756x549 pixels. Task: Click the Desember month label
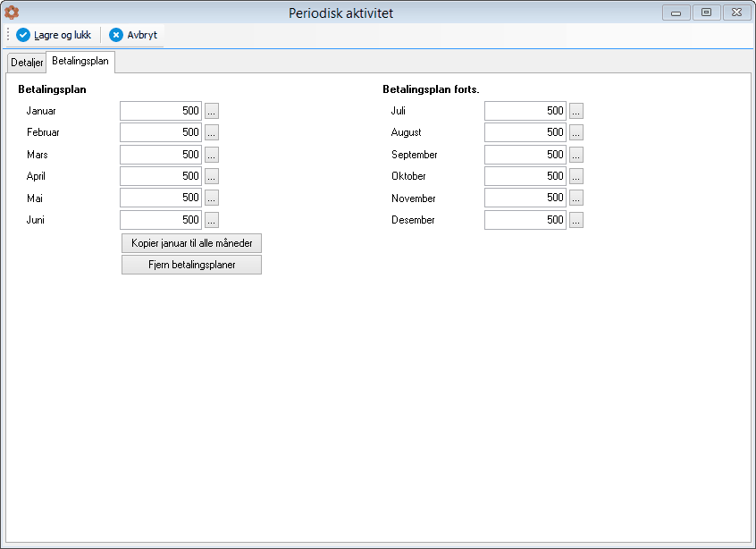tap(413, 220)
